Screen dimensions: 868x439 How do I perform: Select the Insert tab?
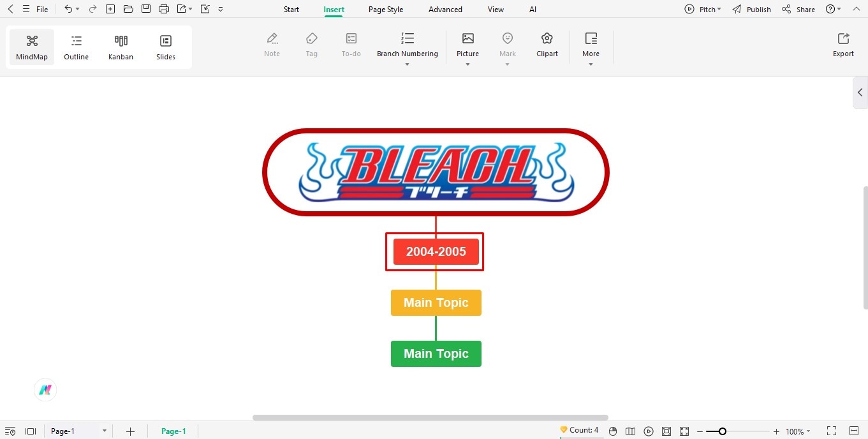(334, 10)
